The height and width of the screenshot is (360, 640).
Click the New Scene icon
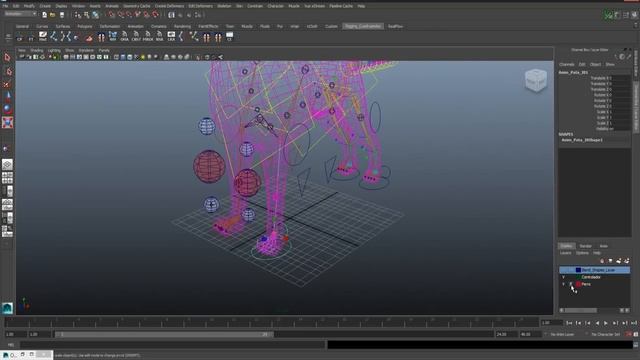[44, 15]
